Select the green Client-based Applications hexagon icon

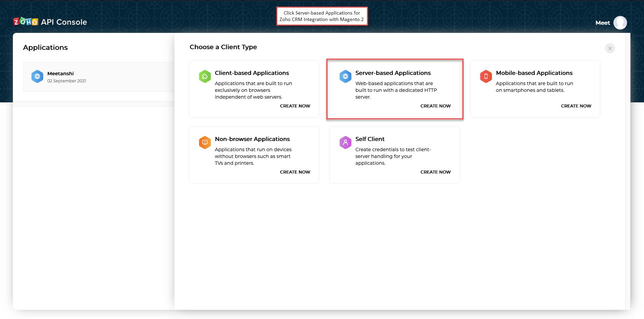pyautogui.click(x=205, y=76)
